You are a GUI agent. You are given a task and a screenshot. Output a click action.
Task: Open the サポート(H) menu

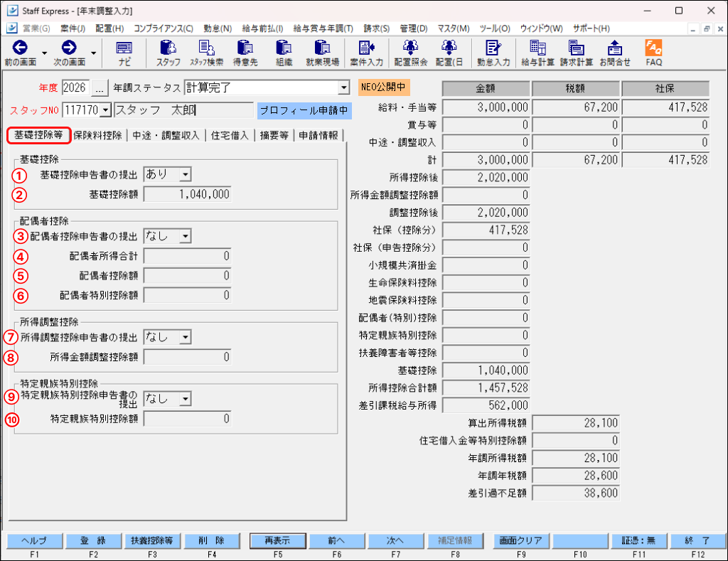(591, 28)
